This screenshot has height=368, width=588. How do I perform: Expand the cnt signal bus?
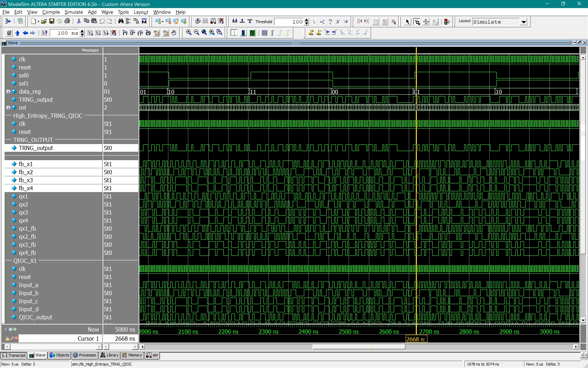click(x=8, y=108)
